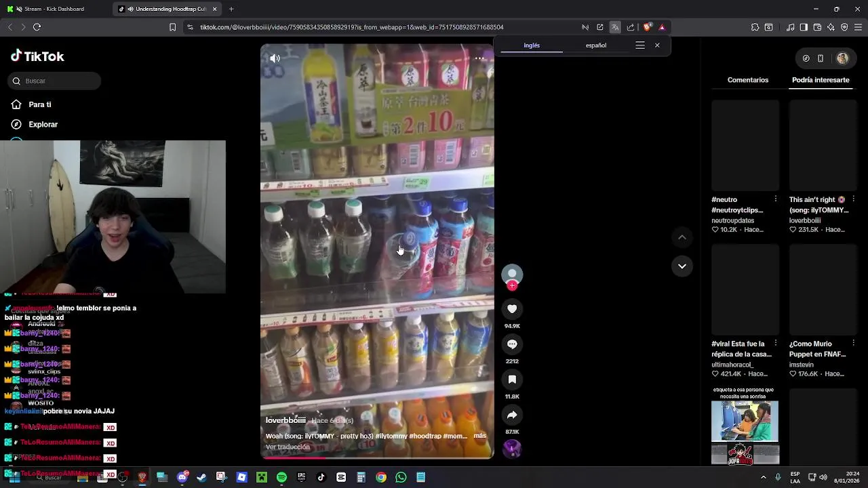Open comments via speech bubble icon
The image size is (868, 488).
point(512,344)
